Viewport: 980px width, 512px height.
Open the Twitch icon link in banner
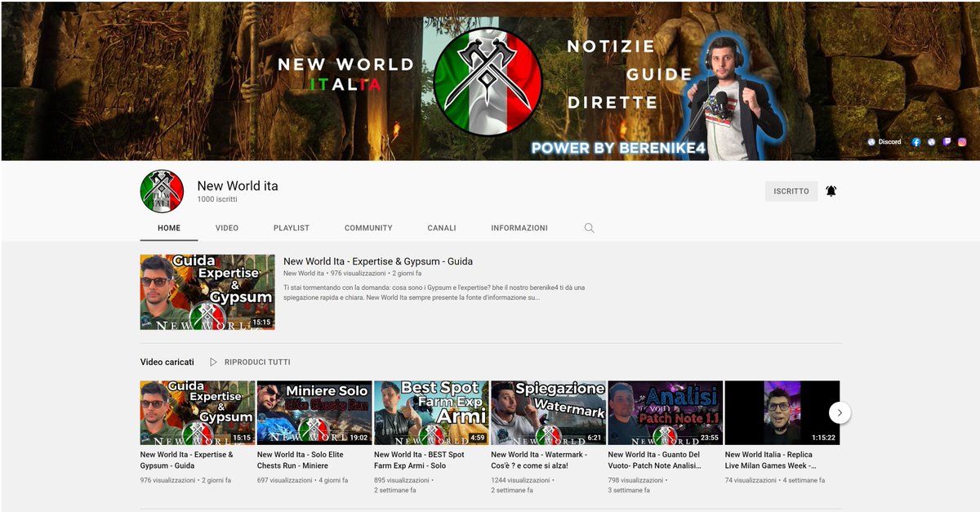(x=947, y=142)
